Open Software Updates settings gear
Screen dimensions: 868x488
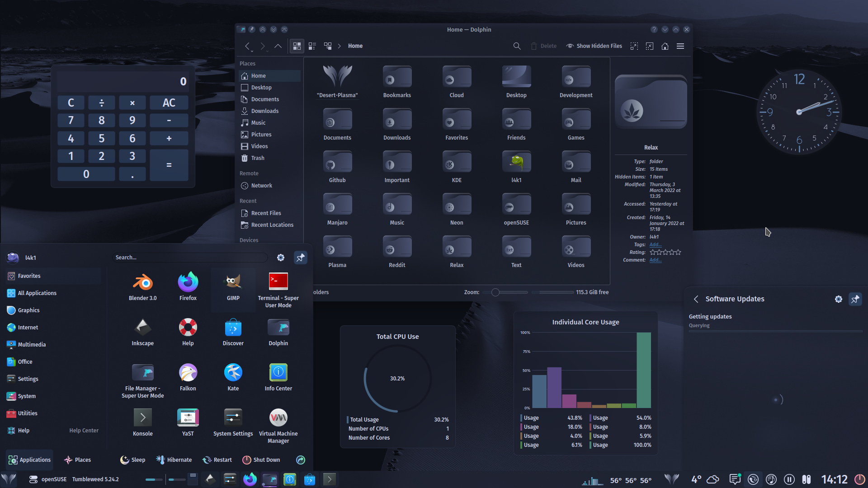(x=838, y=299)
